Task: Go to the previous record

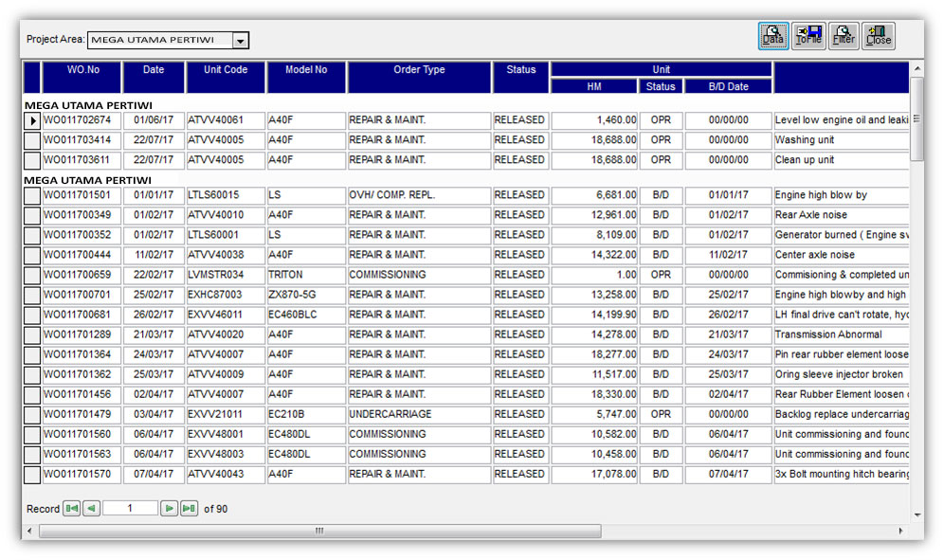Action: coord(91,508)
